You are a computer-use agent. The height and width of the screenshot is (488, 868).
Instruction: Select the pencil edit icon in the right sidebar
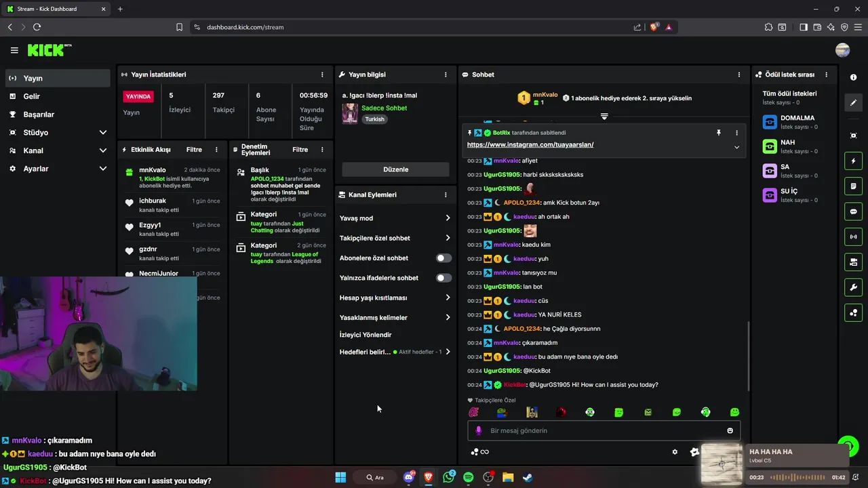click(x=853, y=103)
